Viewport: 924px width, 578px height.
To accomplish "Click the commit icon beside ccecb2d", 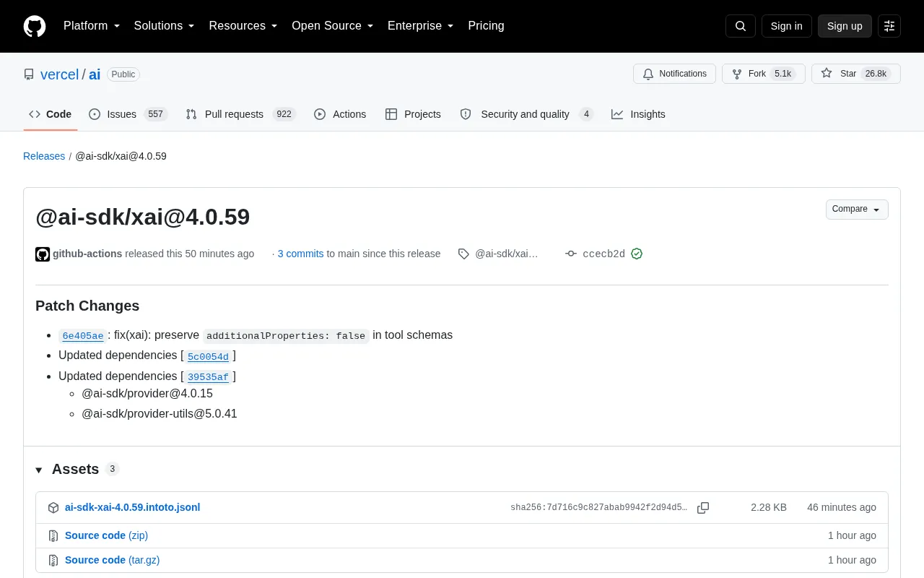I will [x=571, y=254].
